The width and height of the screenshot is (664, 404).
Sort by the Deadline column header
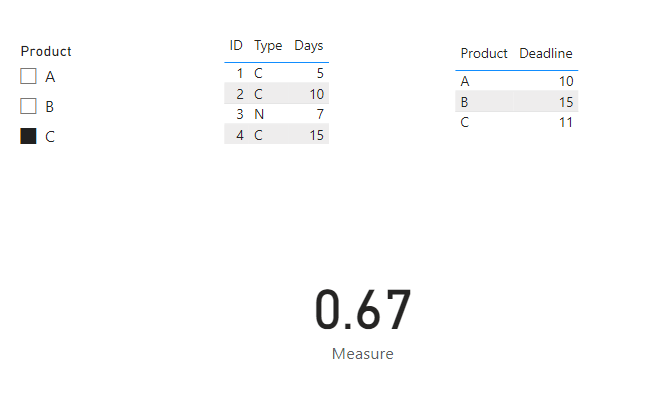coord(546,53)
